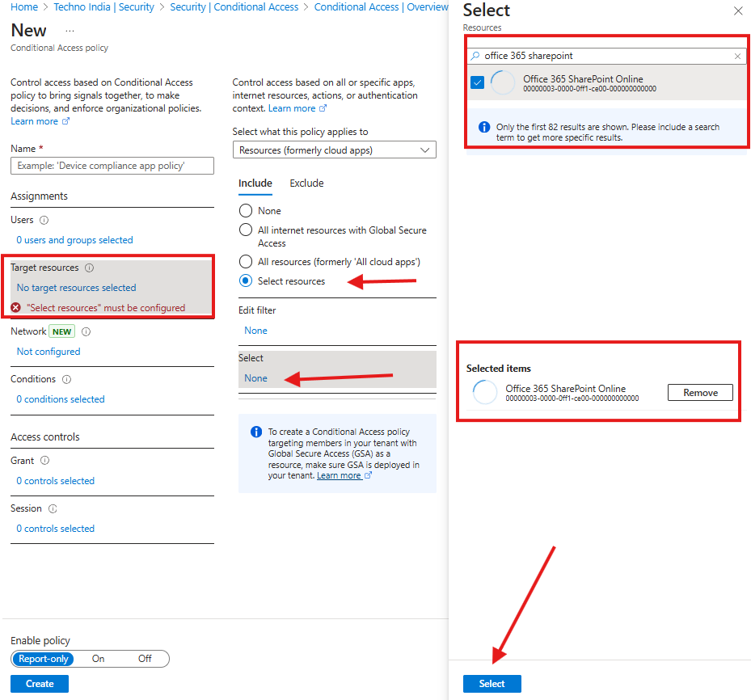
Task: Select All resources (formerly 'All cloud apps')
Action: [x=246, y=261]
